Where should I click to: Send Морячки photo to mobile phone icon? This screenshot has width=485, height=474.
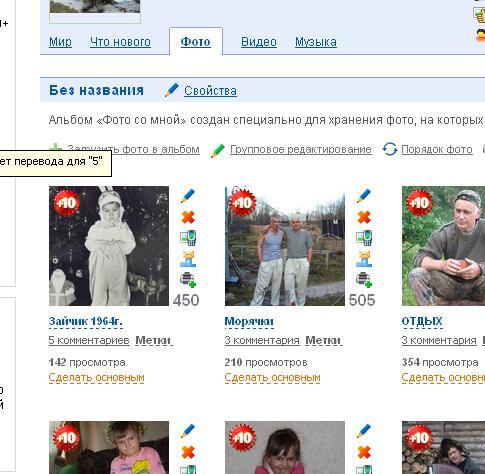(x=364, y=238)
